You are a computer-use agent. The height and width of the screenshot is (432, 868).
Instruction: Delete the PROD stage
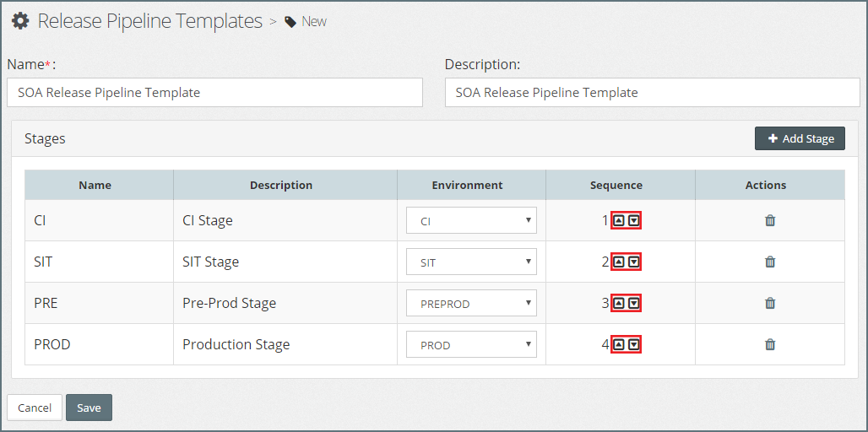(770, 344)
